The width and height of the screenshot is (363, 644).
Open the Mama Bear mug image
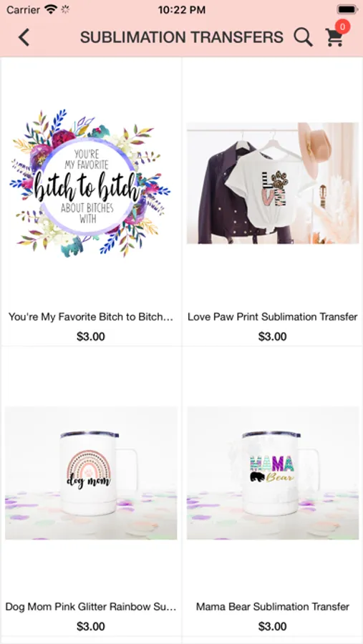pos(273,473)
